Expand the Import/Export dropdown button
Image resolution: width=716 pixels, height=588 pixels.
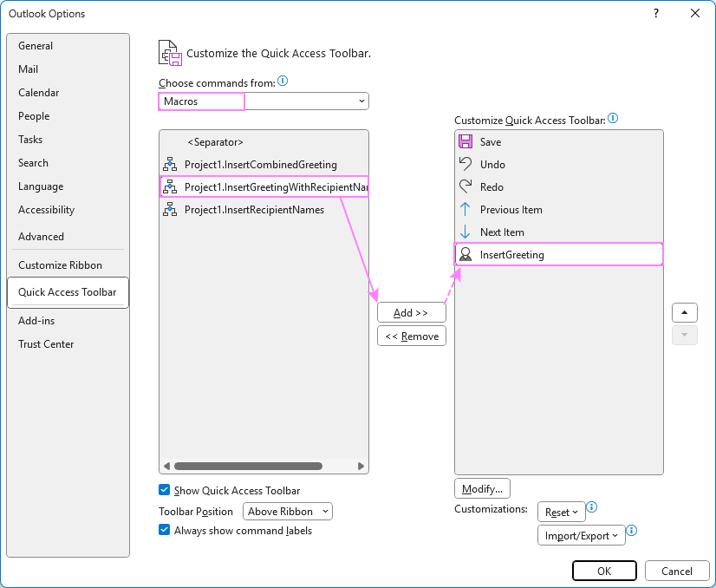(x=582, y=535)
